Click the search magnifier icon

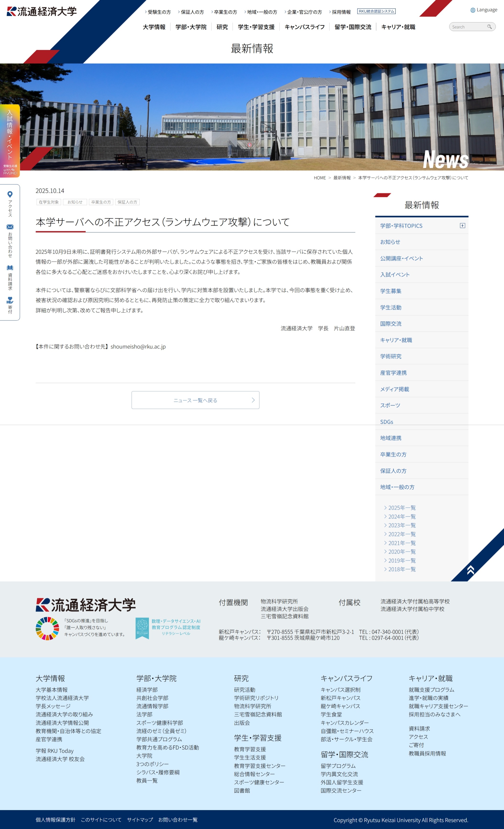[489, 27]
